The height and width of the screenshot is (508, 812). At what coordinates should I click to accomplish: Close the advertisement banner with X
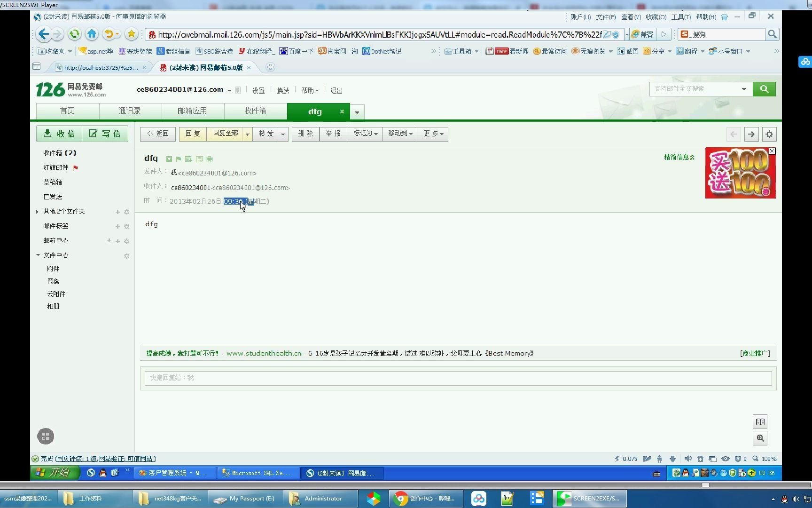coord(772,151)
